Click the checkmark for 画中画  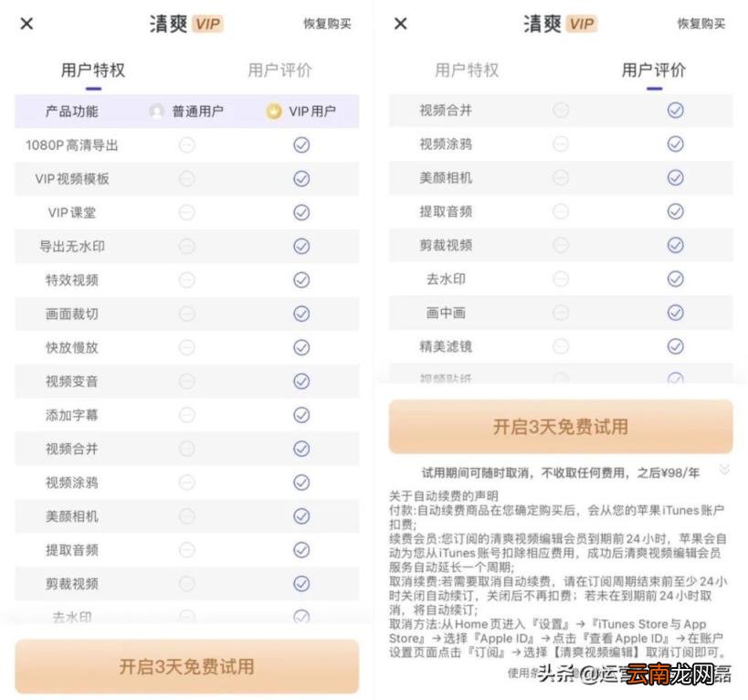coord(676,313)
